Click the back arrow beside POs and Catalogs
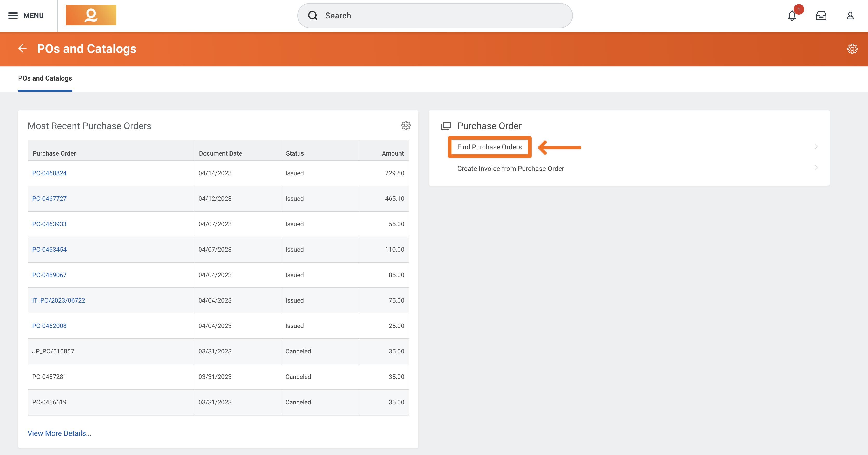Screen dimensions: 868x455 (22, 49)
